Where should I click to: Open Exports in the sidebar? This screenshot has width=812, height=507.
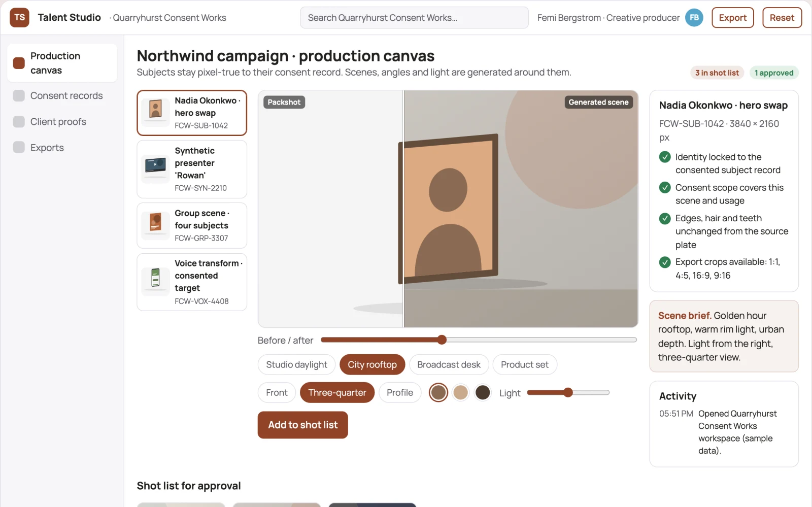tap(62, 148)
